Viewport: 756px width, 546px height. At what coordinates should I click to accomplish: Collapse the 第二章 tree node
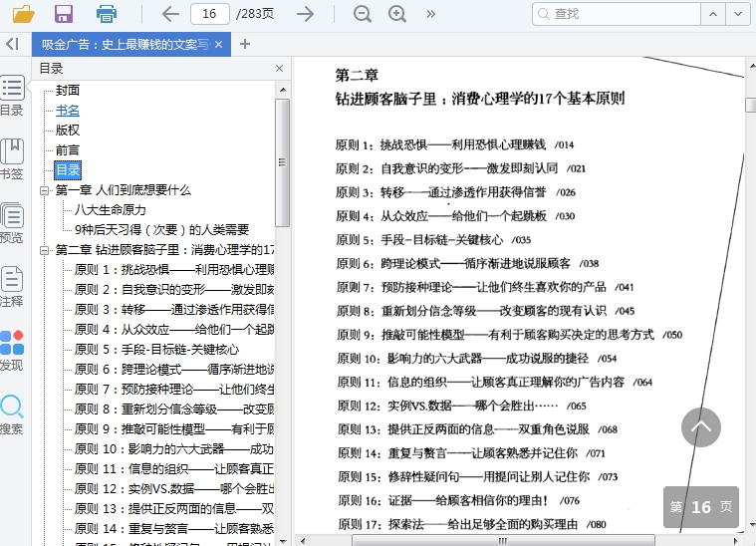click(x=44, y=250)
